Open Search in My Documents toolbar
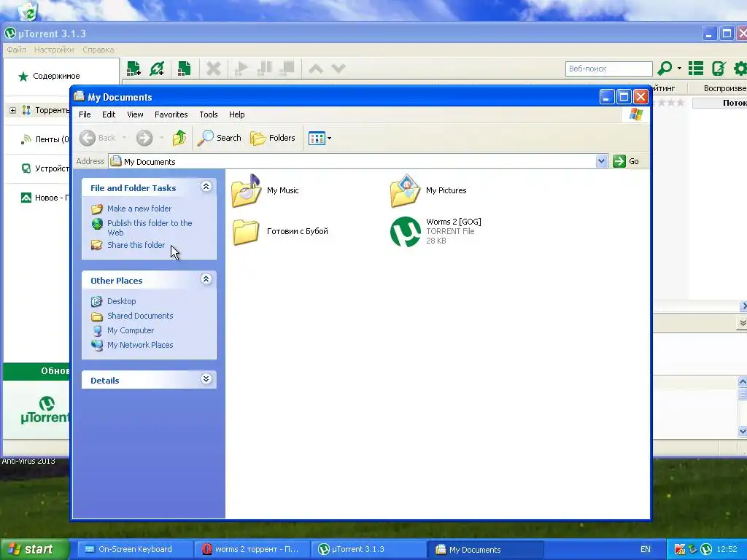 point(220,138)
